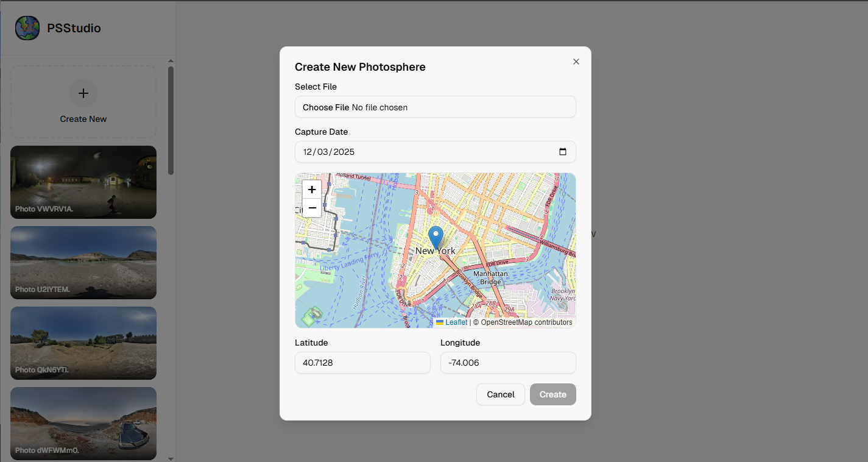Click the New York label on the map
Screen dimensions: 868x462
click(x=435, y=251)
